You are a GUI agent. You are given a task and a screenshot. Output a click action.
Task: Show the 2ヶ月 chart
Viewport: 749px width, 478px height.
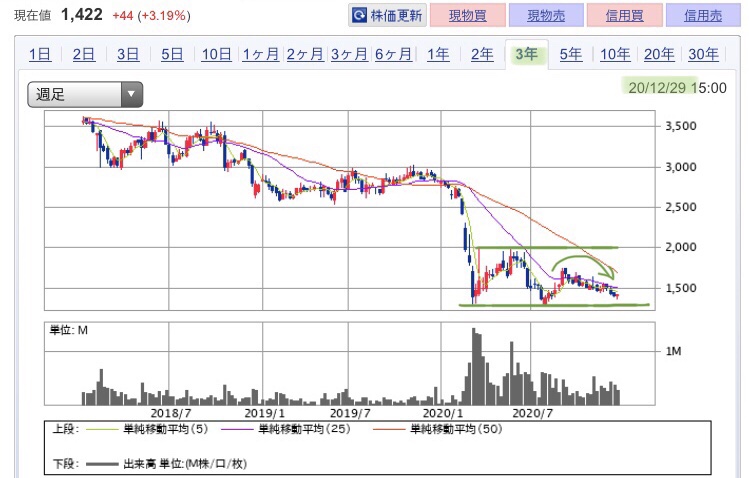coord(305,54)
